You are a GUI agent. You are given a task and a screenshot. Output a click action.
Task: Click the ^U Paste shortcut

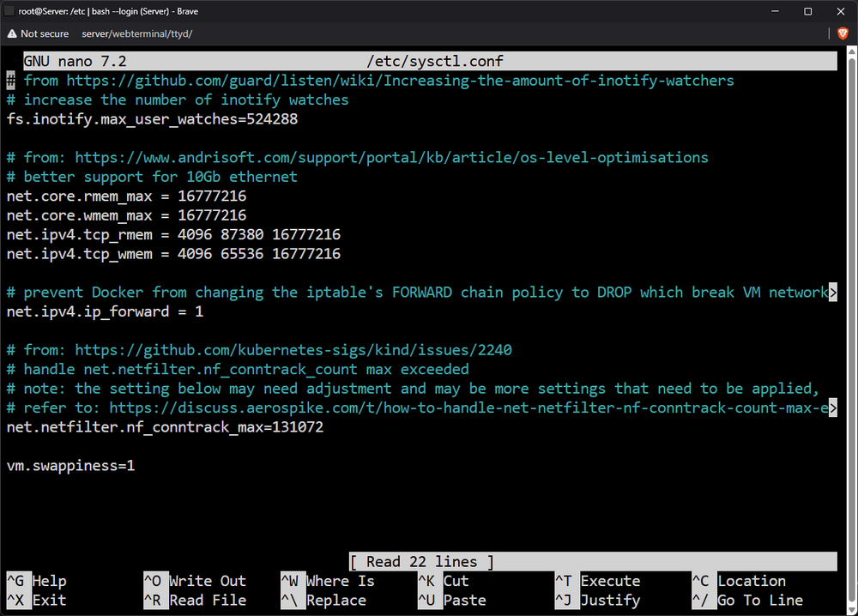[x=452, y=601]
